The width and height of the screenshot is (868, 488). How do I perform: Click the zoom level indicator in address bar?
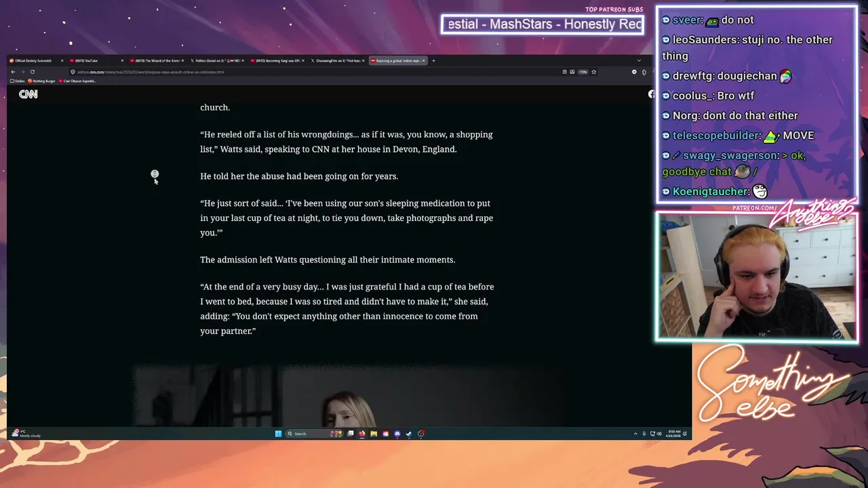583,72
